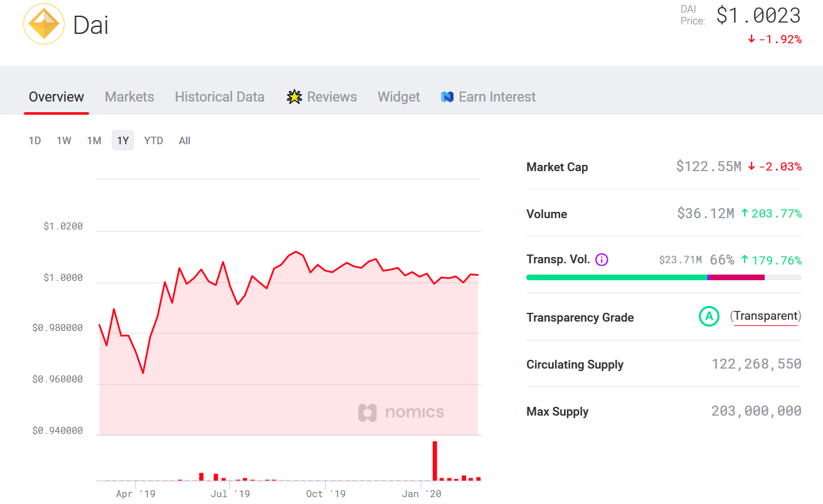Choose the 1Y chart range
The image size is (823, 504).
[x=123, y=140]
